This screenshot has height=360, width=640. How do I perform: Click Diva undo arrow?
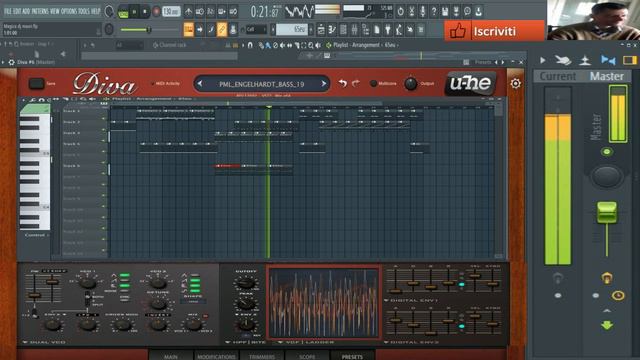point(342,83)
